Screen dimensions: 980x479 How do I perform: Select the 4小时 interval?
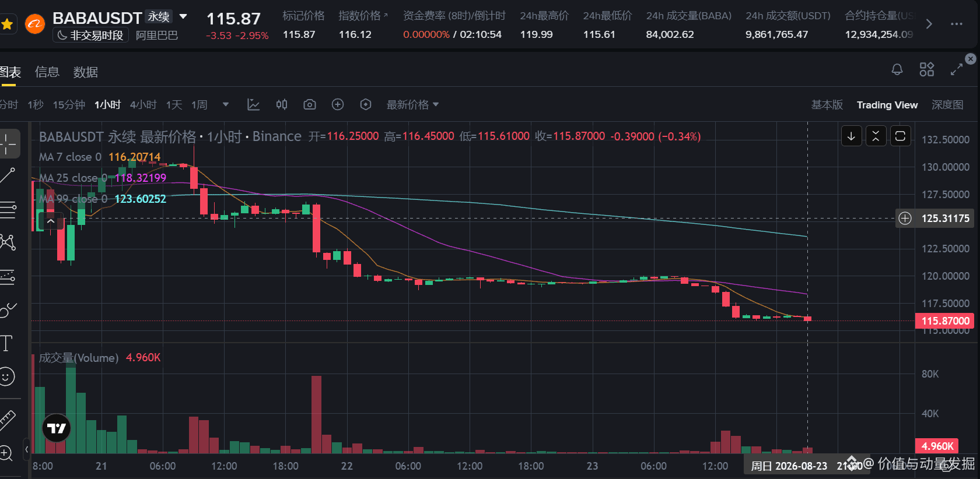143,105
